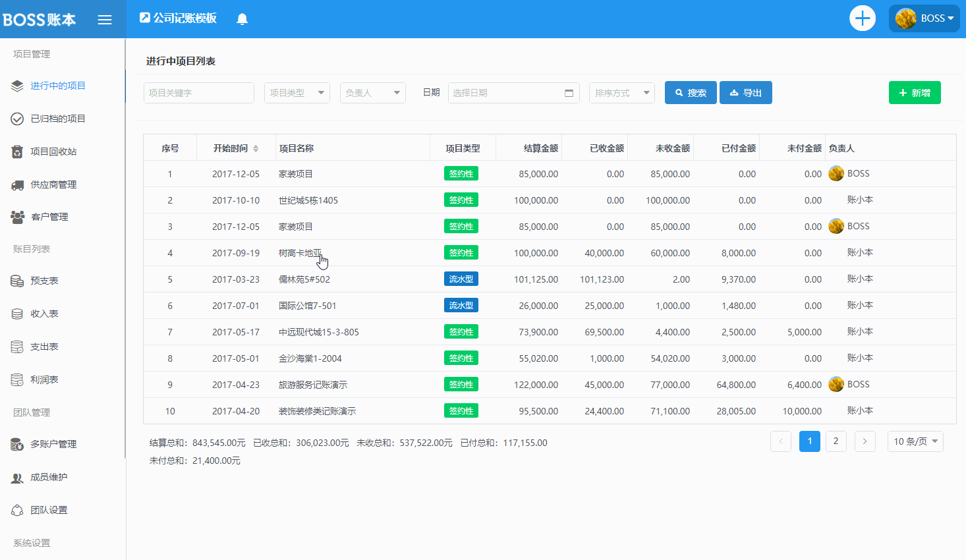Image resolution: width=966 pixels, height=560 pixels.
Task: Go to the profit table menu item
Action: coord(44,379)
